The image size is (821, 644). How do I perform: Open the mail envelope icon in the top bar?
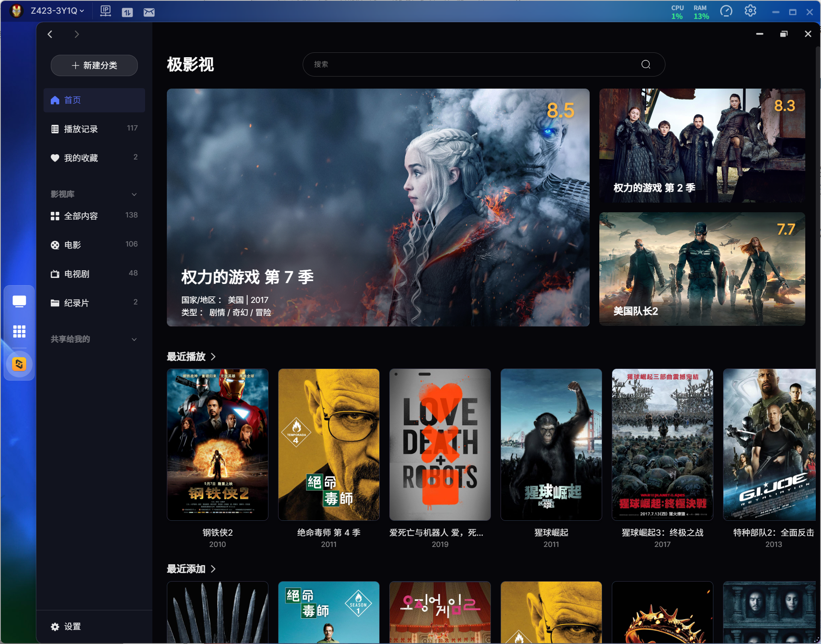click(149, 12)
